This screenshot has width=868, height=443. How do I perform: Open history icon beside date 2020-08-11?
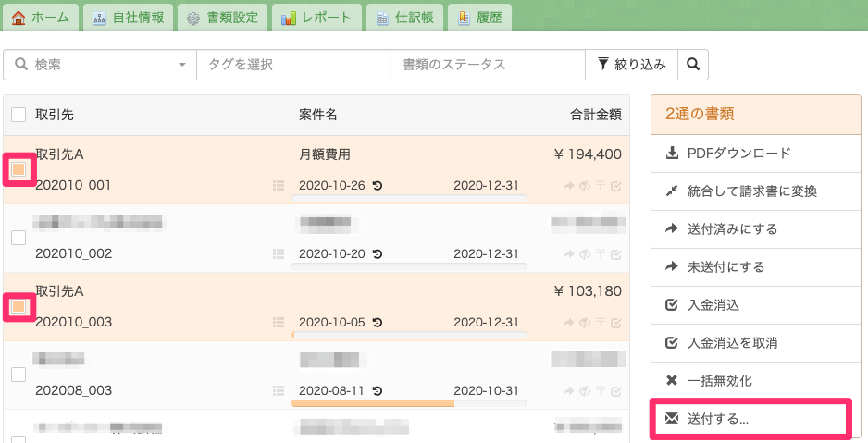pyautogui.click(x=378, y=391)
